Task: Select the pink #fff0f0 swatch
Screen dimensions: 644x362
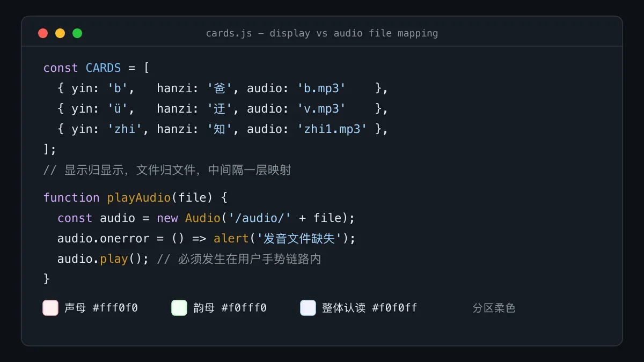Action: [50, 308]
